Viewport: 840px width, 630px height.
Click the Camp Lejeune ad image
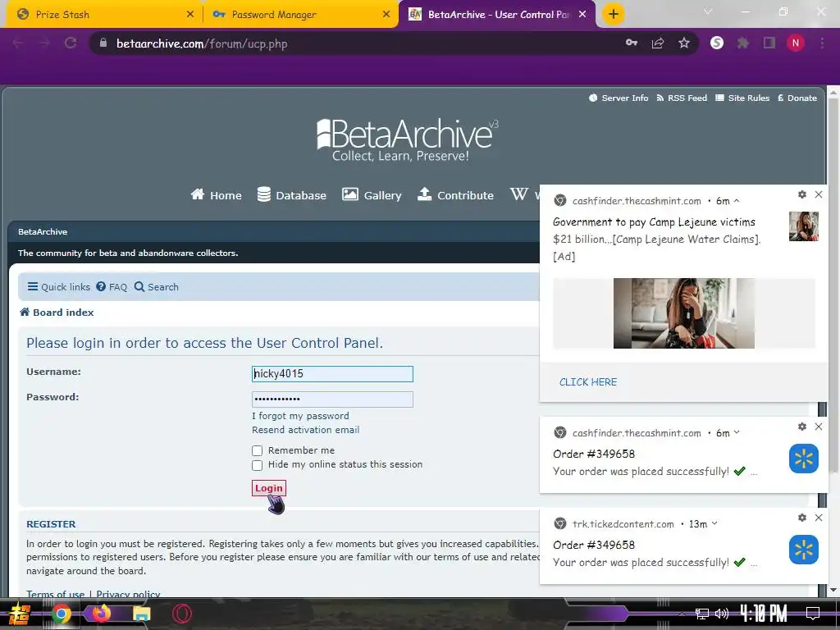click(x=683, y=313)
